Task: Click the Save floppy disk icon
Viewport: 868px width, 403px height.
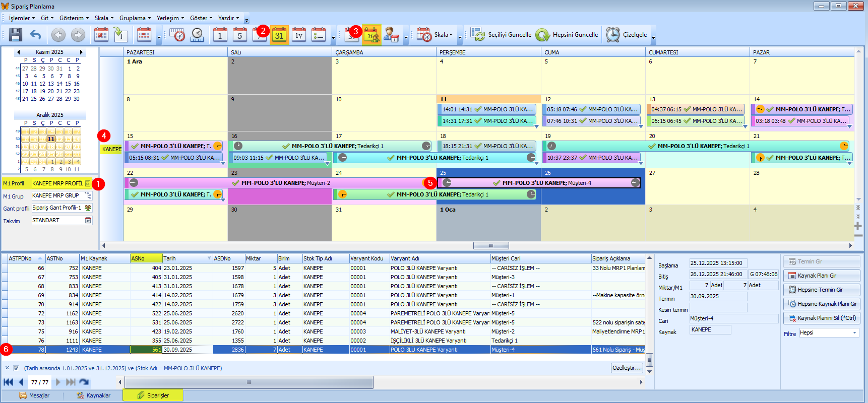Action: 16,35
